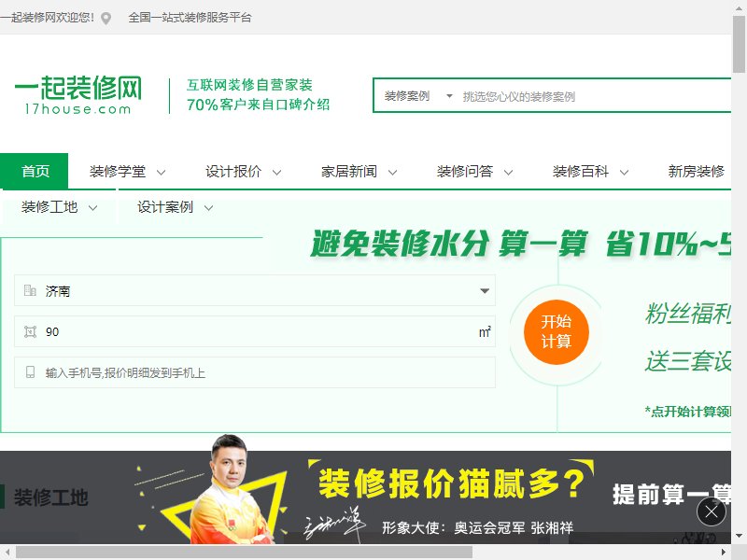Image resolution: width=747 pixels, height=560 pixels.
Task: Open the 装修案例 search category dropdown
Action: coord(418,96)
